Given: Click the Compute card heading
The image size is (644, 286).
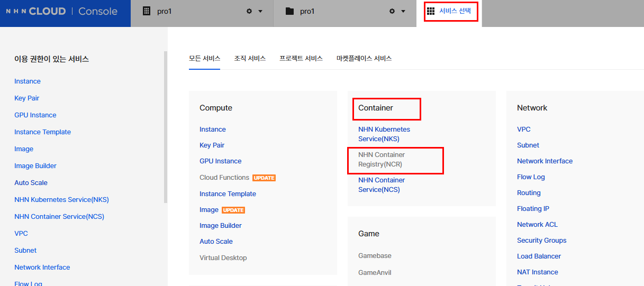Looking at the screenshot, I should [x=216, y=108].
